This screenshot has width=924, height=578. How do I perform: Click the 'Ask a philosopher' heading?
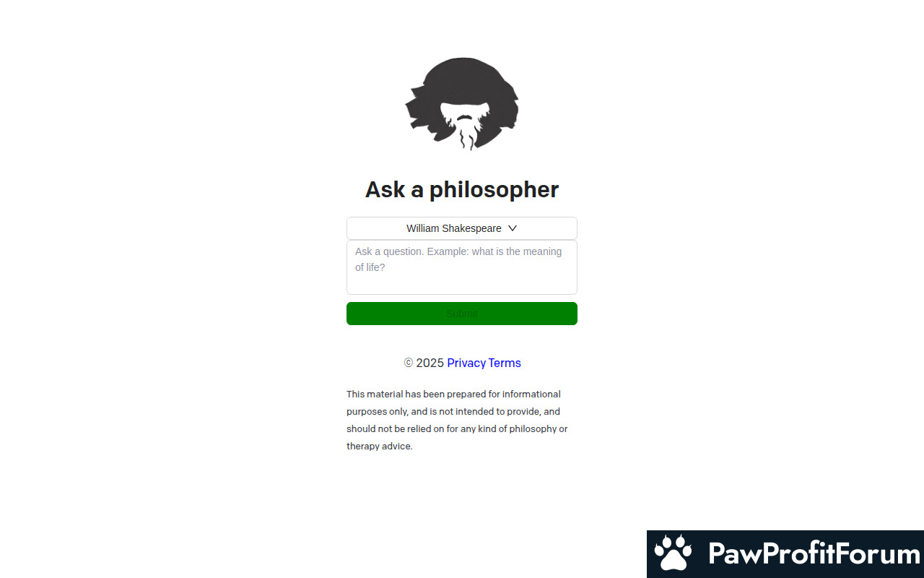462,189
